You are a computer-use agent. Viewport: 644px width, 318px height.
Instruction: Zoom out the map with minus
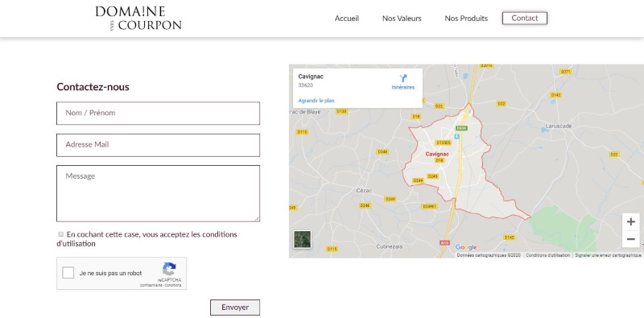click(x=630, y=239)
